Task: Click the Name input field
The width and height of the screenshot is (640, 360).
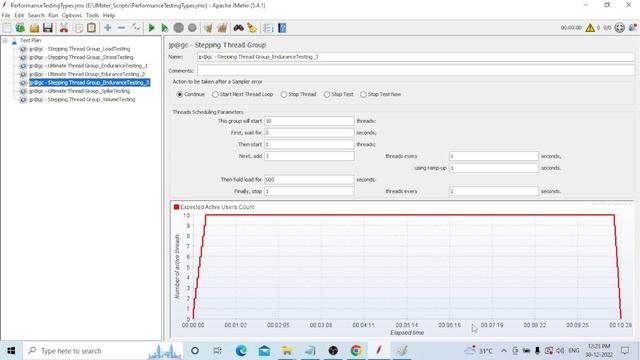Action: [x=416, y=57]
